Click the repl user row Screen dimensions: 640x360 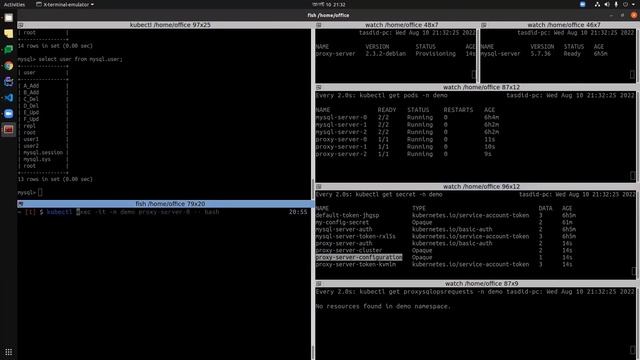coord(29,126)
